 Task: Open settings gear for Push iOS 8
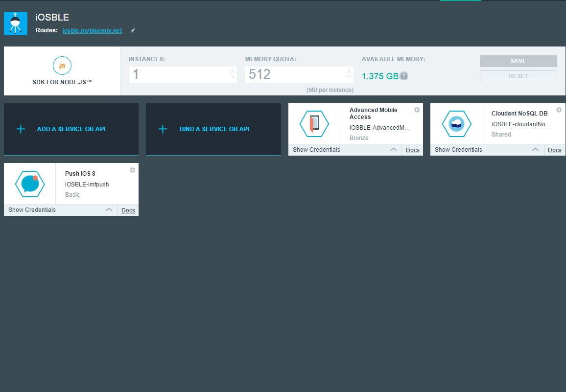[x=133, y=170]
